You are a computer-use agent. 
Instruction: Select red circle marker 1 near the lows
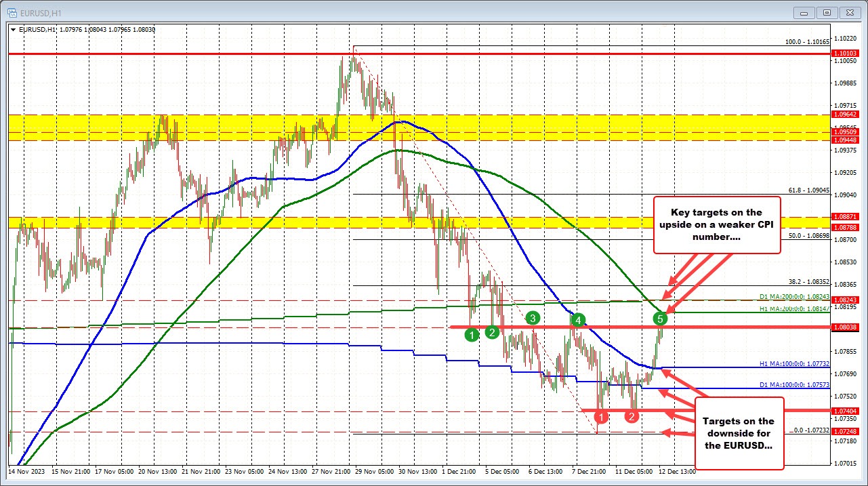[600, 418]
